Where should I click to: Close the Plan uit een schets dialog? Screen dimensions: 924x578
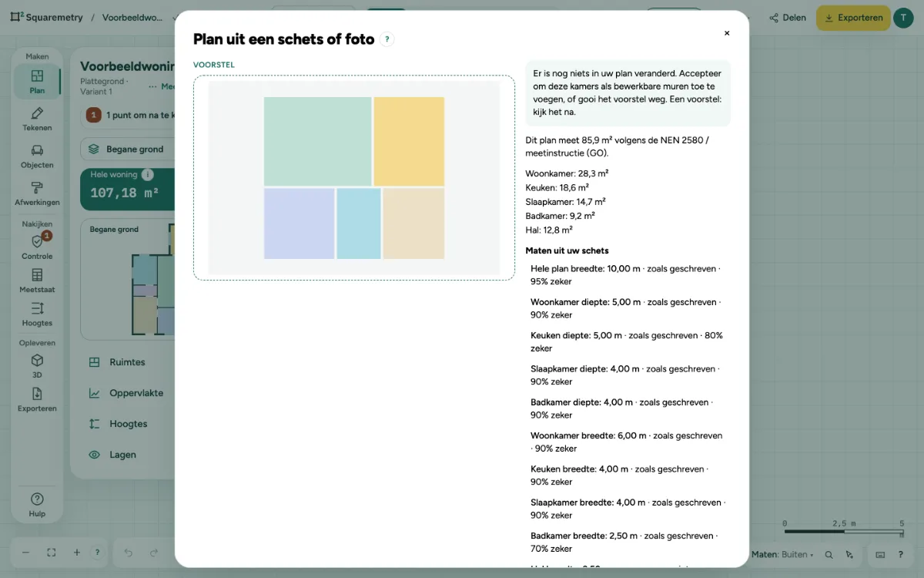click(x=727, y=33)
